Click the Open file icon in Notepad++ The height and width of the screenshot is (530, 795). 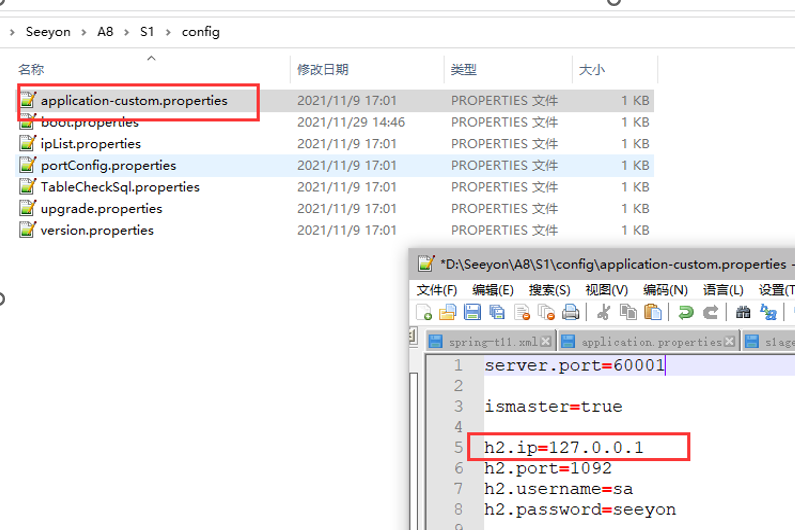448,312
